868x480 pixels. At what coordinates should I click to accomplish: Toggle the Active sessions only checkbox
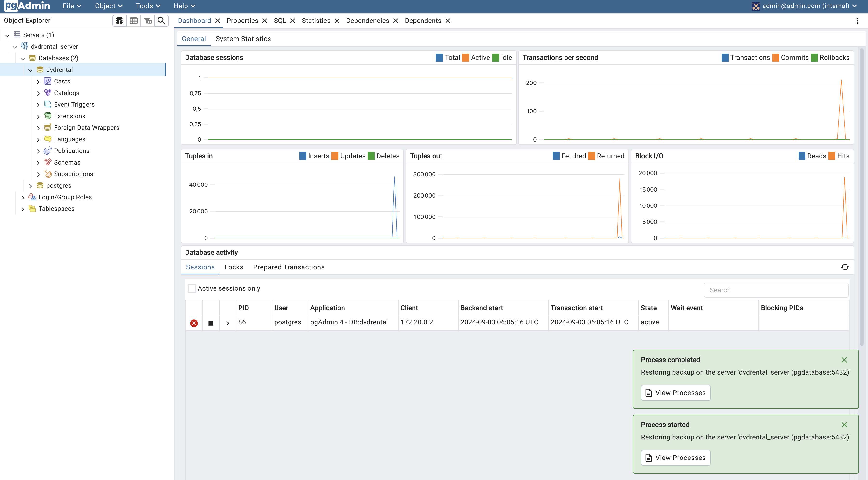tap(192, 288)
